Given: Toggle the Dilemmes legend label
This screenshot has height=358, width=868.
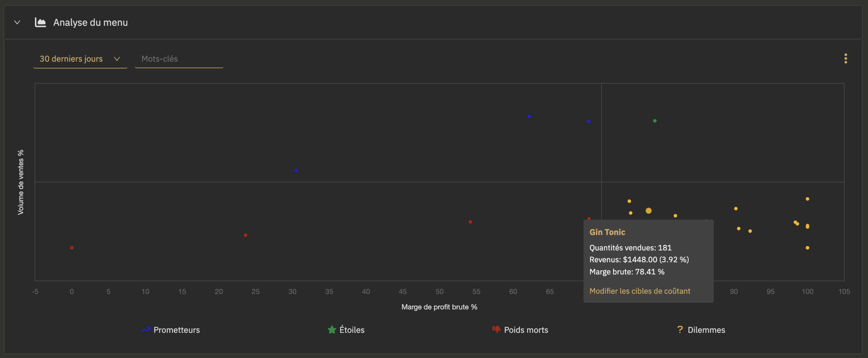Looking at the screenshot, I should (x=706, y=330).
